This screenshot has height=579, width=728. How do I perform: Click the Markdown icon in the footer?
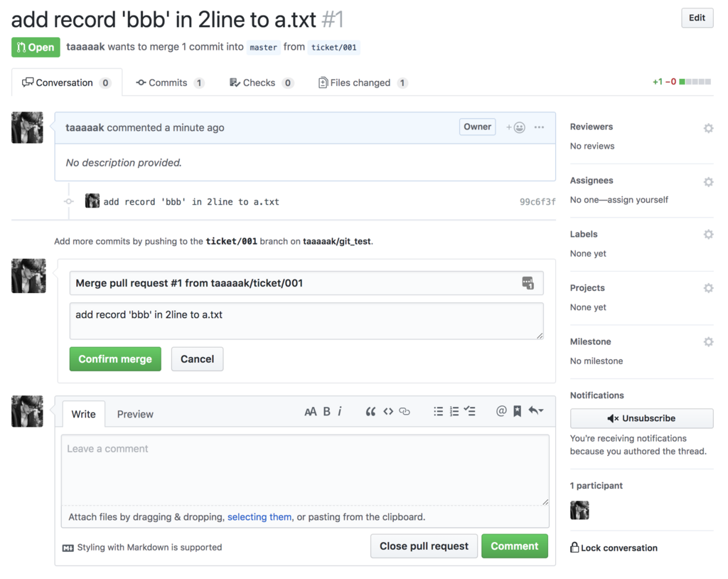pyautogui.click(x=68, y=548)
